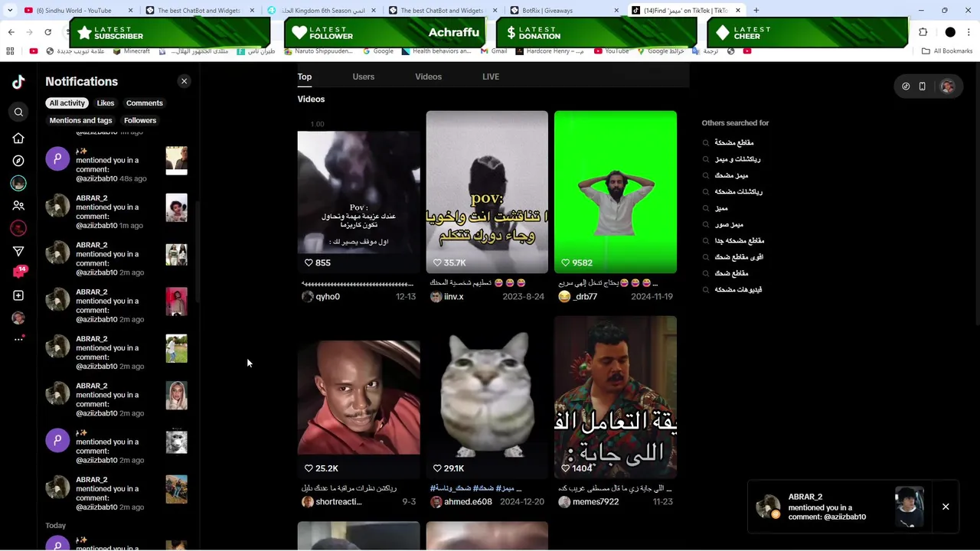This screenshot has width=980, height=551.
Task: Close the Notifications panel
Action: (x=184, y=81)
